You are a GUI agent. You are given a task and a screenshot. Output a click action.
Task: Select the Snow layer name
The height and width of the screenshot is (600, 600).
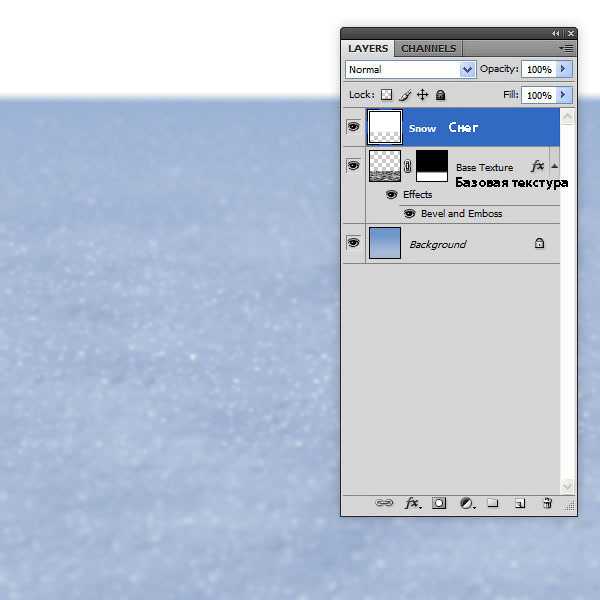point(422,129)
